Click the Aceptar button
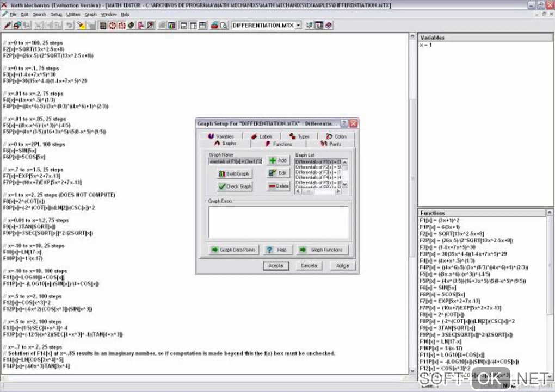555x392 pixels. point(276,266)
